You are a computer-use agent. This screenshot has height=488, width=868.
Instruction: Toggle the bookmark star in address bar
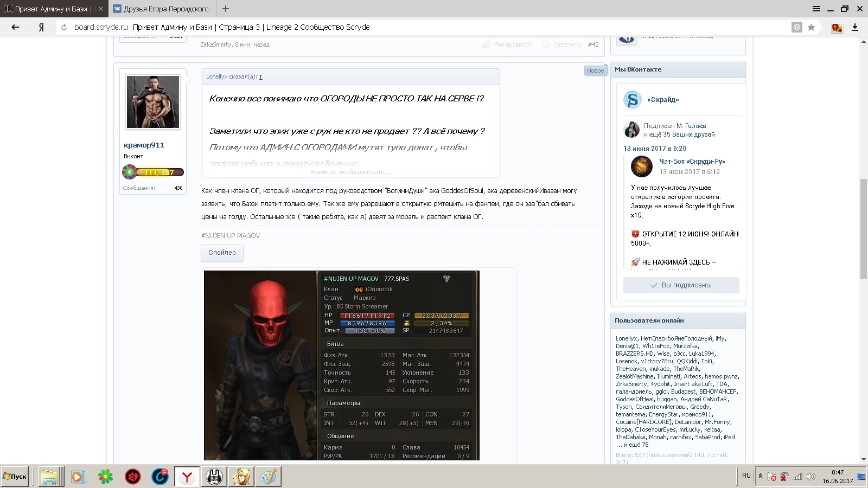click(x=812, y=27)
